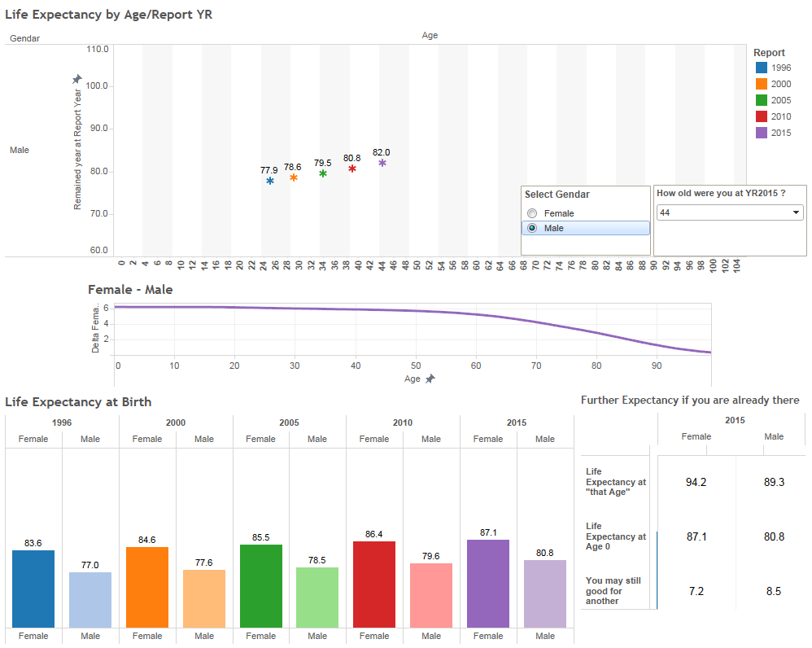Click the 'Female - Male' chart title
Image resolution: width=812 pixels, height=648 pixels.
coord(130,290)
